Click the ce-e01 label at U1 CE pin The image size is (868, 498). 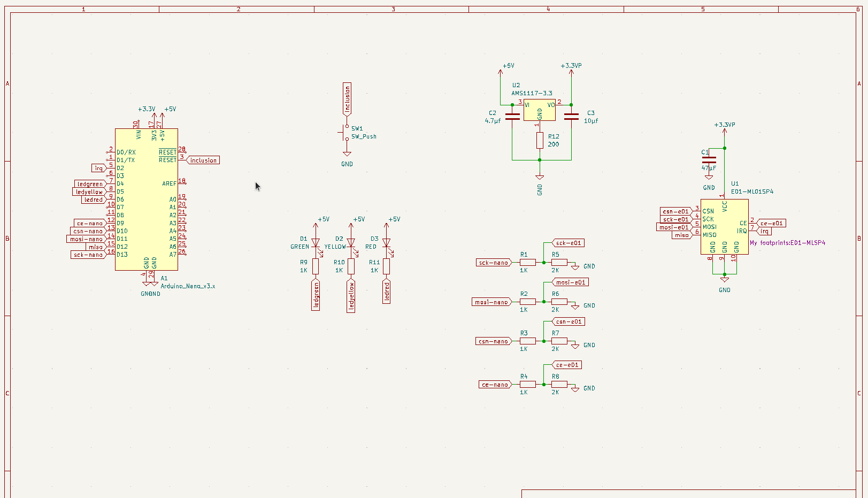tap(771, 223)
